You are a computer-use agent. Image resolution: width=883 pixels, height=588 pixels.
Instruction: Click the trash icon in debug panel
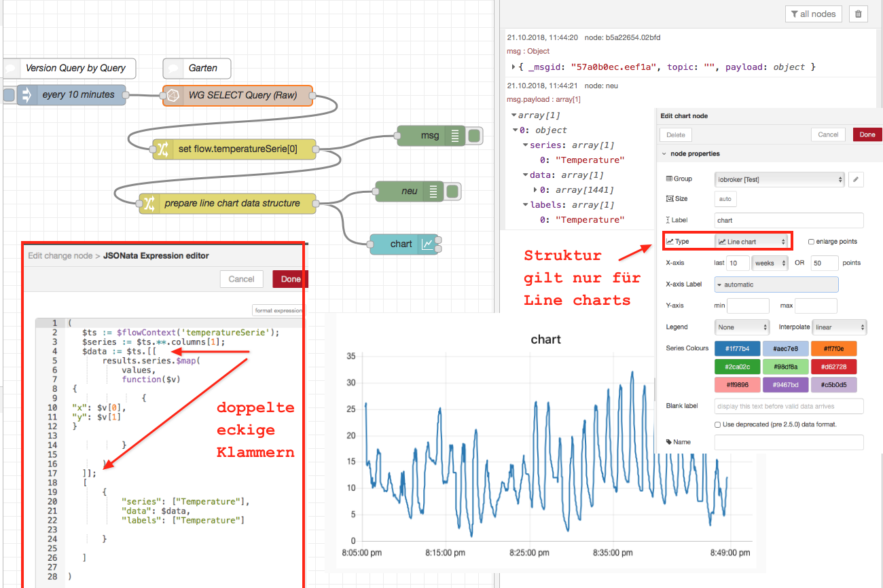(859, 14)
